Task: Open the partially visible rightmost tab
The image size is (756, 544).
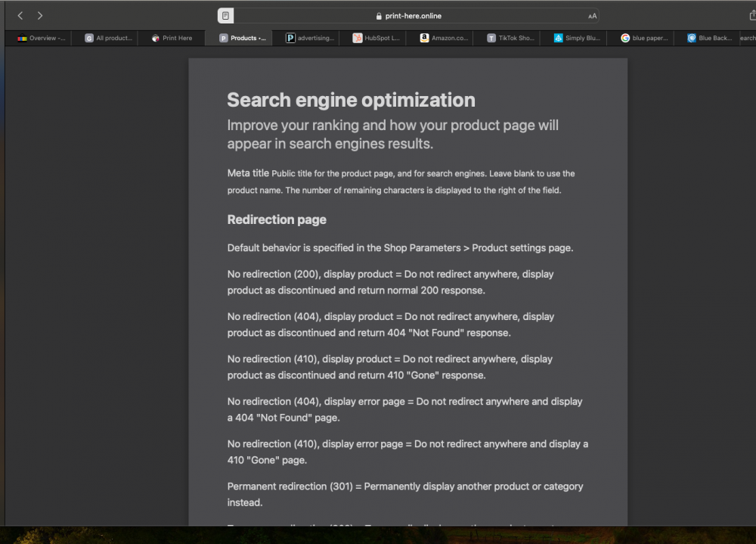Action: tap(748, 38)
